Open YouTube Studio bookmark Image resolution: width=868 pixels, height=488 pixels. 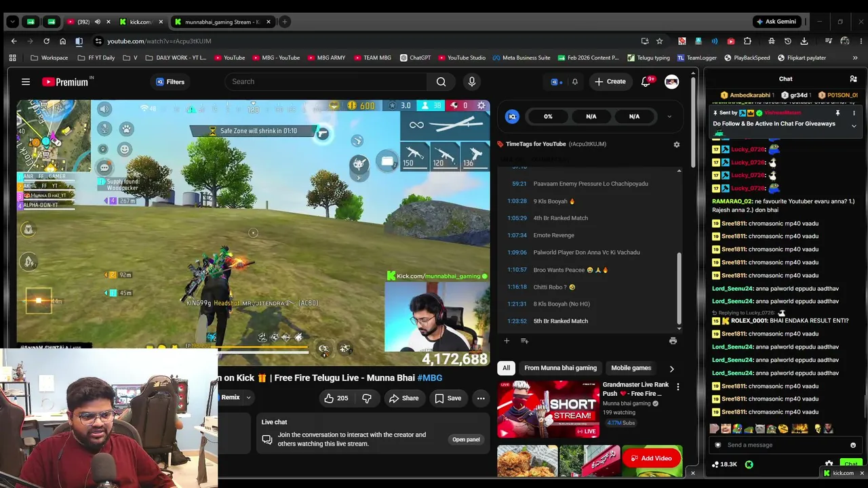[x=461, y=58]
